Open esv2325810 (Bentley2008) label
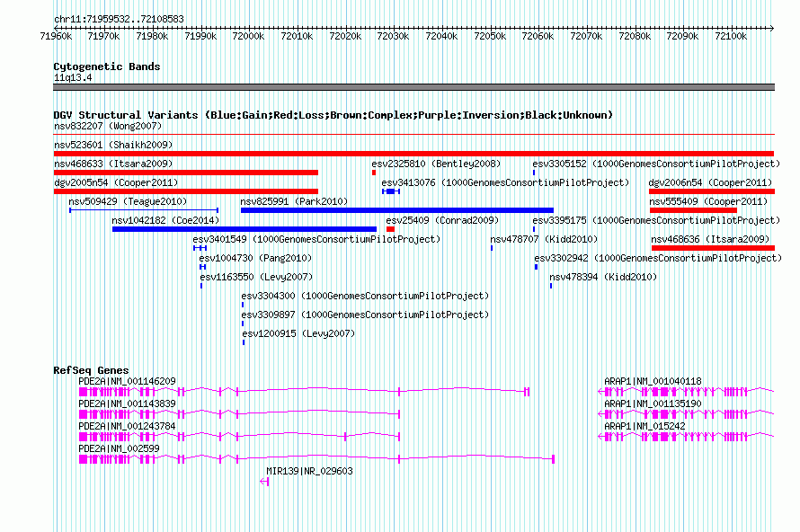 pyautogui.click(x=436, y=164)
